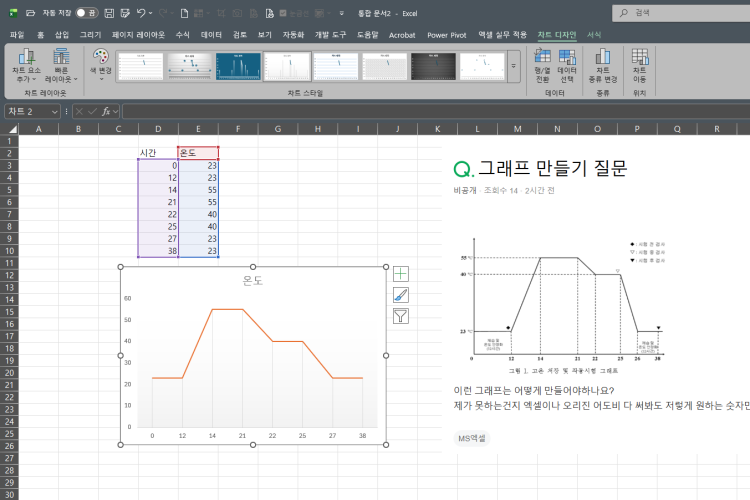This screenshot has height=500, width=750.
Task: Expand the Undo history dropdown arrow
Action: tap(150, 13)
